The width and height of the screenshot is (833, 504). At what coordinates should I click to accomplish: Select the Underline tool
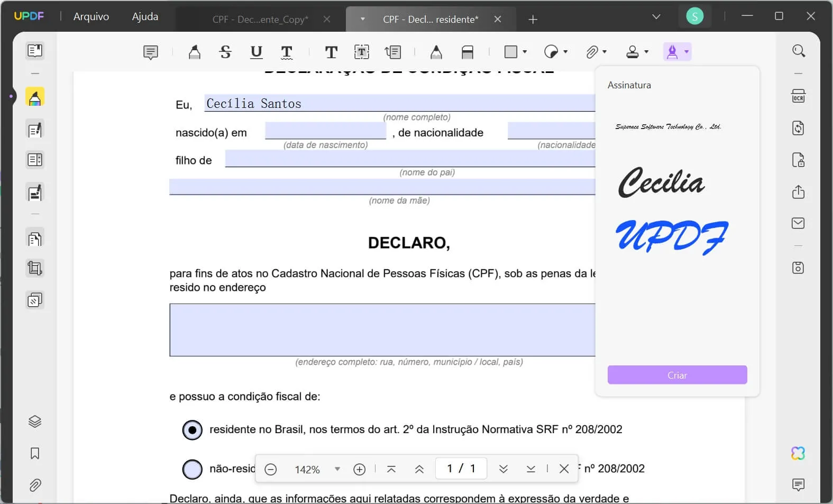256,52
